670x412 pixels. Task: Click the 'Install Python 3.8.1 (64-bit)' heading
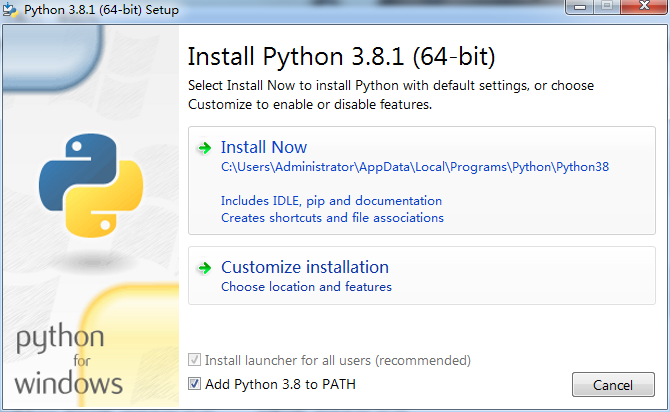click(341, 57)
